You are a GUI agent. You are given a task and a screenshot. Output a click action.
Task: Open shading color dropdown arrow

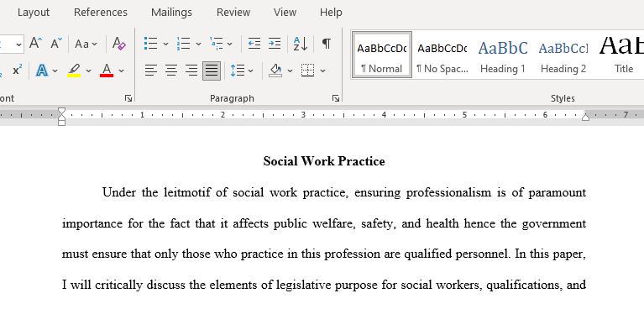pyautogui.click(x=290, y=71)
